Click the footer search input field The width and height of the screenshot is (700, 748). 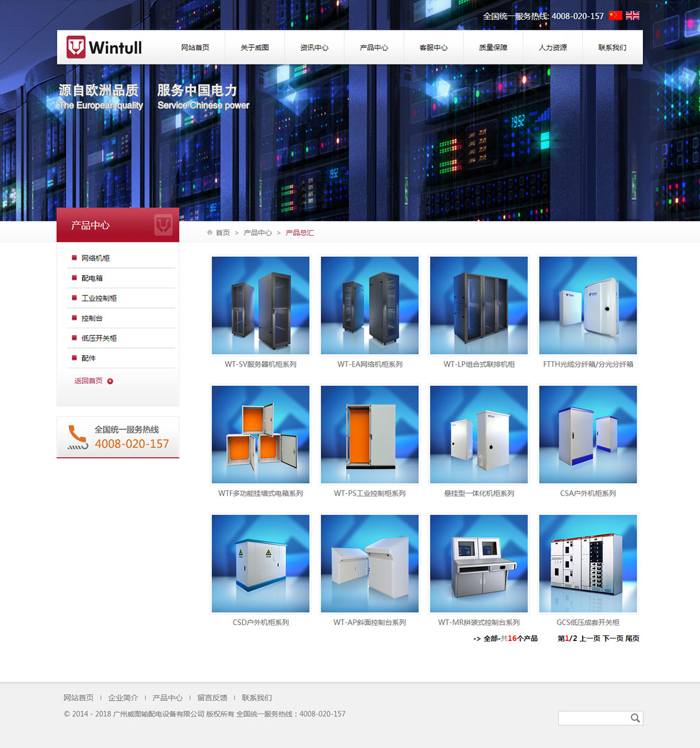pyautogui.click(x=593, y=718)
